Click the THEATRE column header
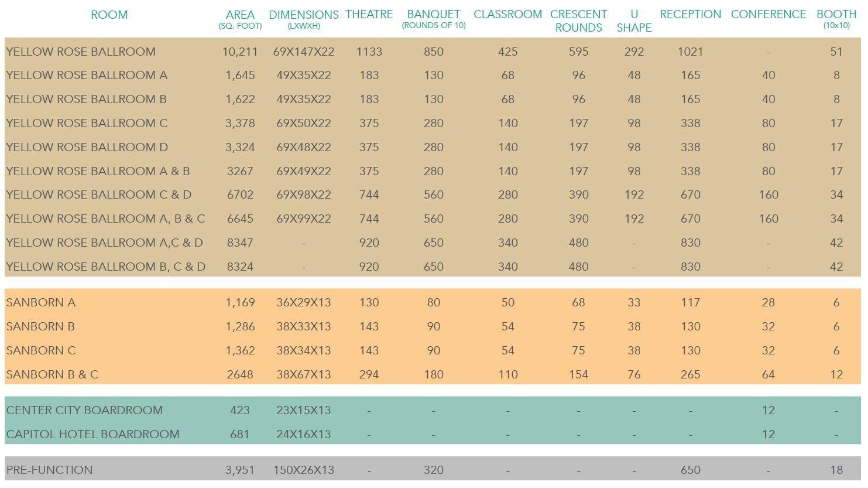Viewport: 868px width, 488px height. pyautogui.click(x=369, y=15)
